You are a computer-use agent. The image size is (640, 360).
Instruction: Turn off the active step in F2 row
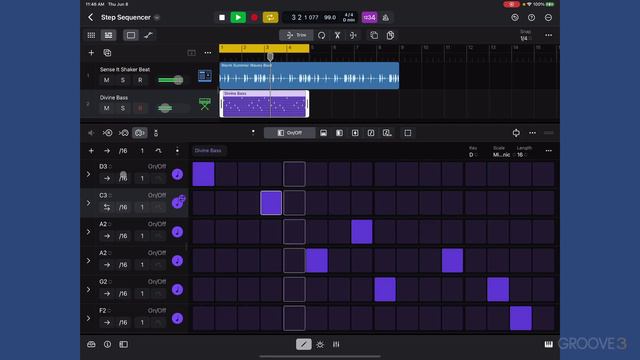coord(521,318)
